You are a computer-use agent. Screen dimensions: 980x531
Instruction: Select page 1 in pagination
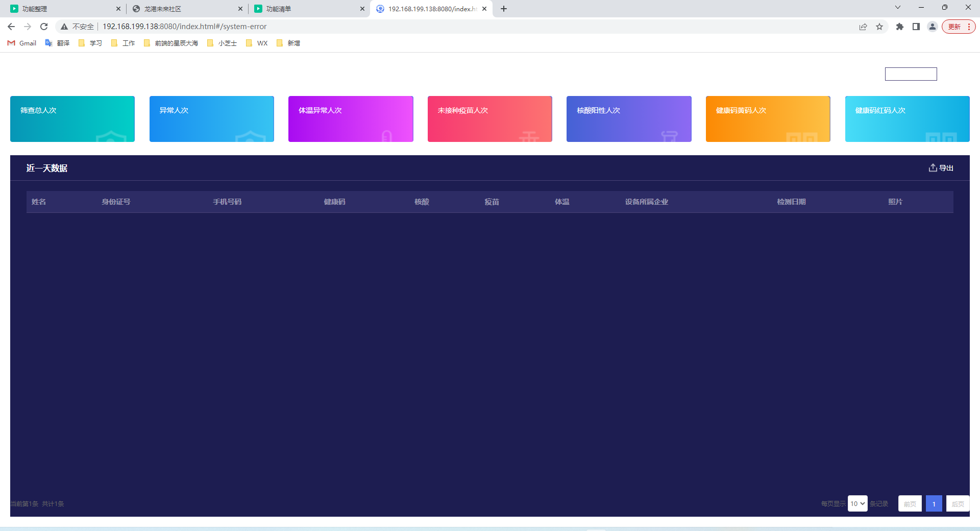[x=934, y=503]
